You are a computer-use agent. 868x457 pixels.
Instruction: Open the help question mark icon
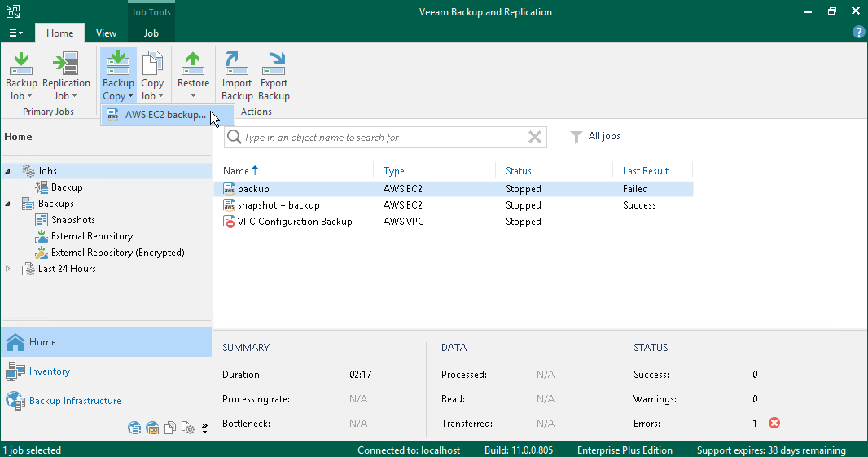tap(858, 33)
